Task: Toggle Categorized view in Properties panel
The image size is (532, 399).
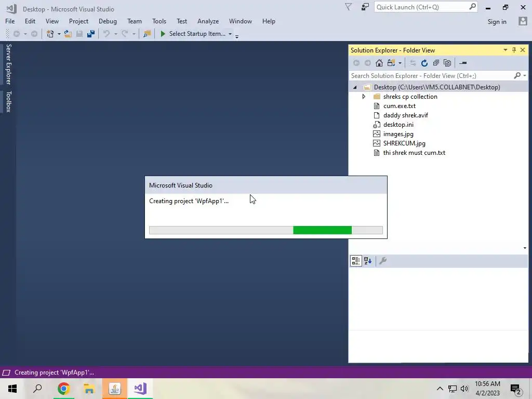Action: [x=356, y=261]
